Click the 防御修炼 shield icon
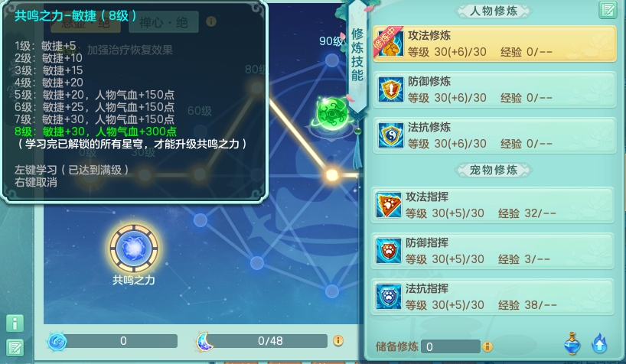Image resolution: width=626 pixels, height=364 pixels. coord(390,89)
